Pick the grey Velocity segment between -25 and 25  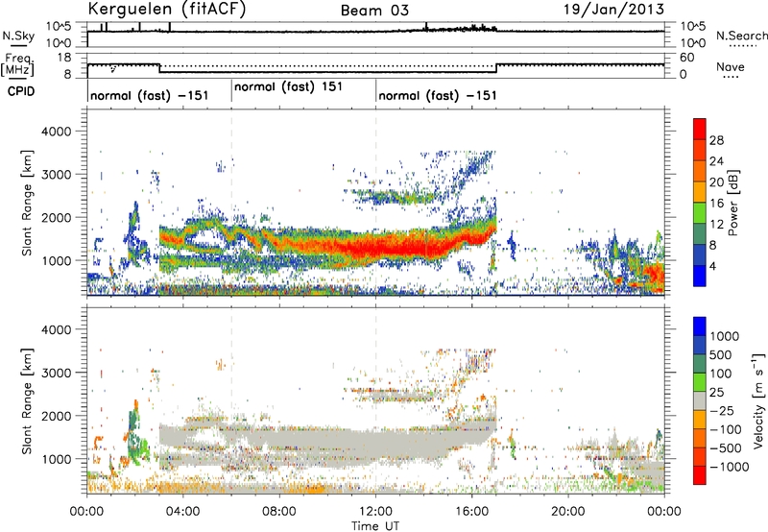click(700, 400)
